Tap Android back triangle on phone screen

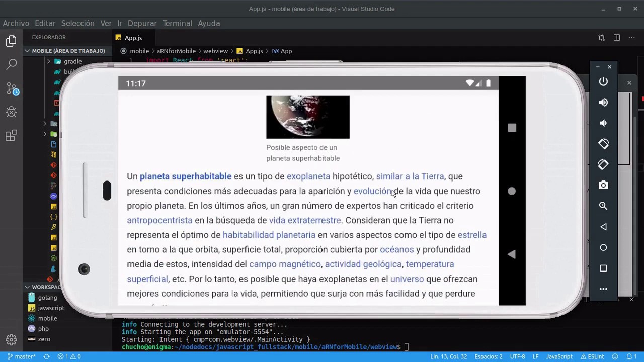tap(512, 254)
